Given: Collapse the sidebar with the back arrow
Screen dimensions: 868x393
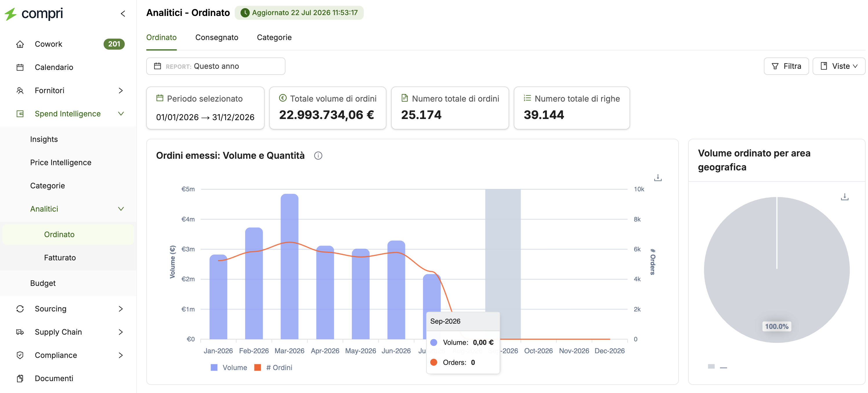Looking at the screenshot, I should (123, 13).
